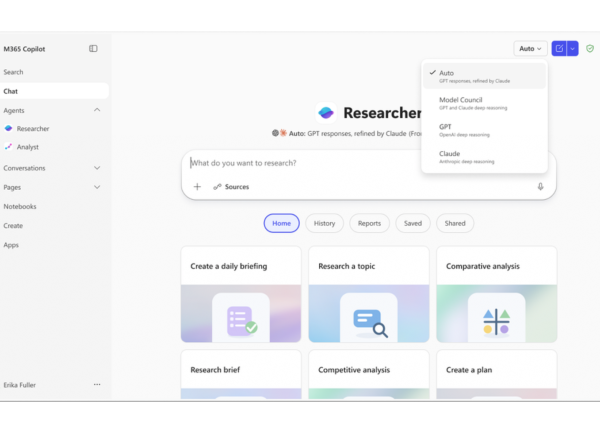This screenshot has width=600, height=433.
Task: Open more options next to Erika Fuller
Action: pyautogui.click(x=97, y=384)
